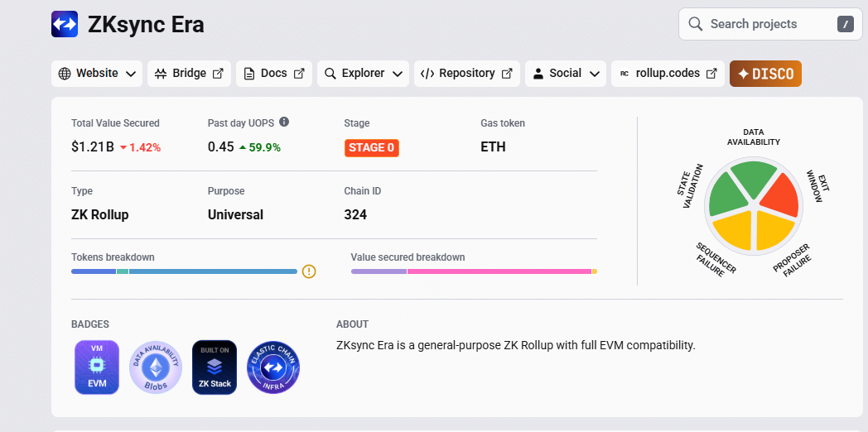Click the DISCO button
The image size is (868, 432).
coord(765,74)
